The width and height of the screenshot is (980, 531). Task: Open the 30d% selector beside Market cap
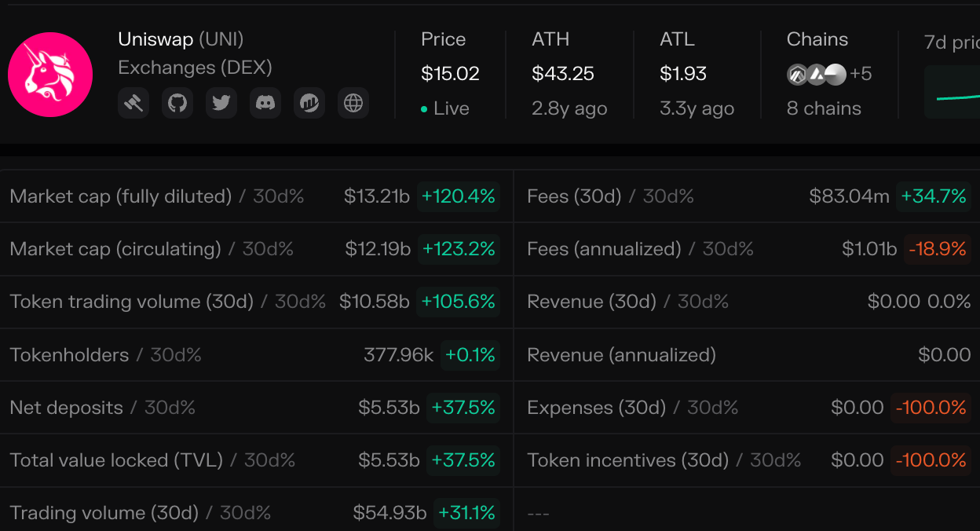point(277,196)
